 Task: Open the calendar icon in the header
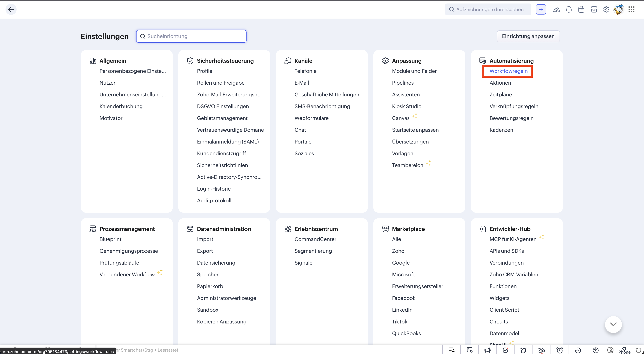point(581,10)
